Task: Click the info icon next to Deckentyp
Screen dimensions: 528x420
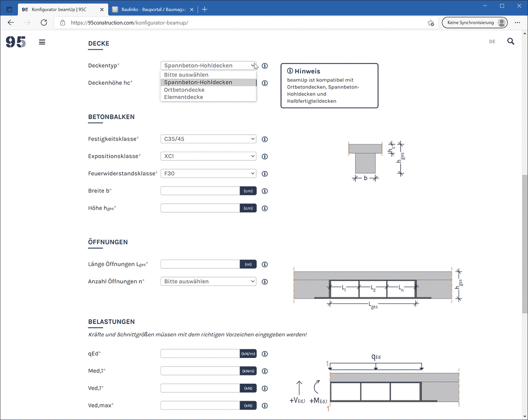Action: pos(264,66)
